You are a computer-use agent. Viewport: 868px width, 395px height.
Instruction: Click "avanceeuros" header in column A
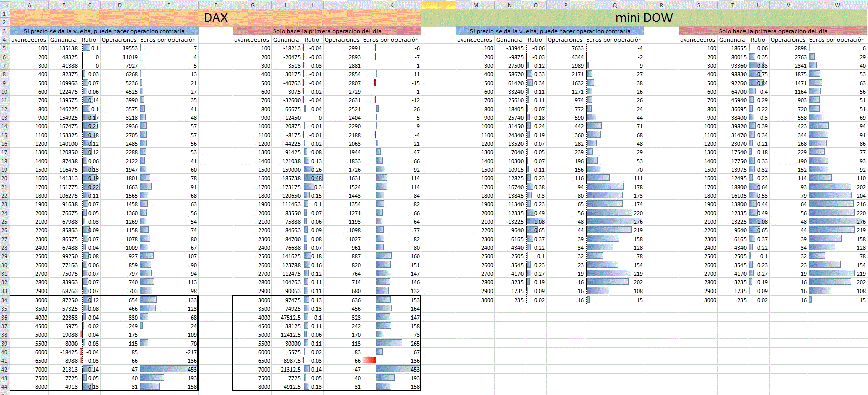click(29, 40)
